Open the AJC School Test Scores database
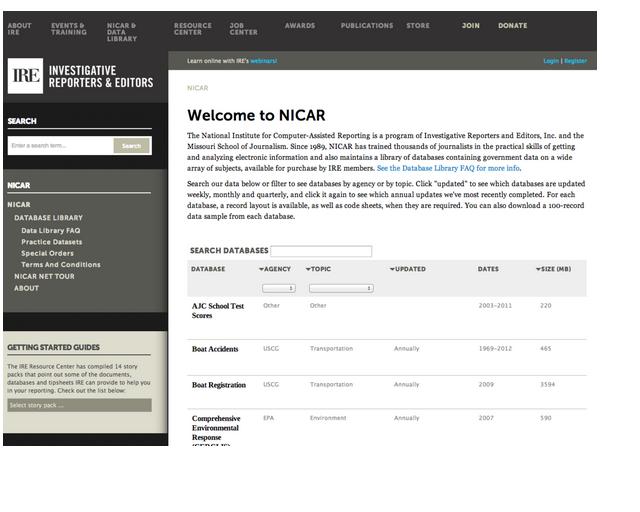Screen dimensions: 640x512 [218, 311]
